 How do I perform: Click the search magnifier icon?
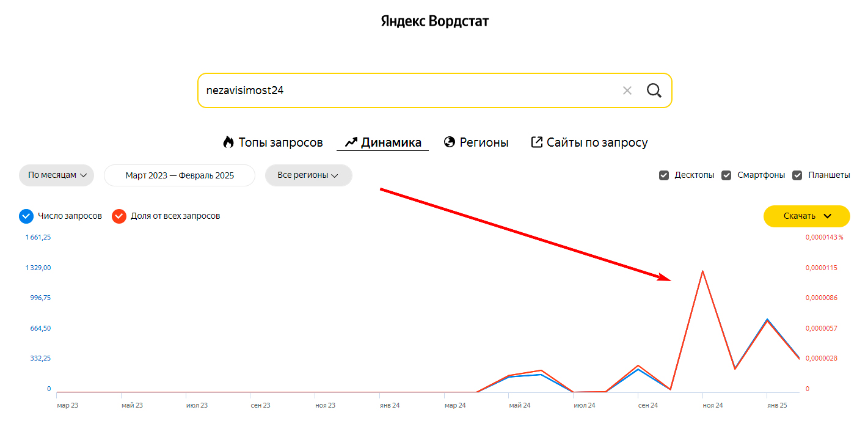coord(654,91)
